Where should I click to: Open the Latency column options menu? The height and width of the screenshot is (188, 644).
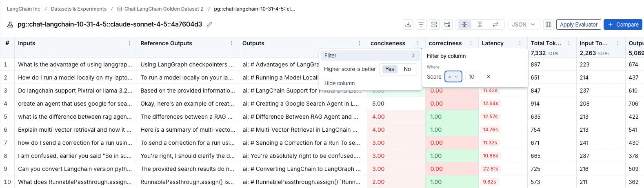tap(520, 43)
